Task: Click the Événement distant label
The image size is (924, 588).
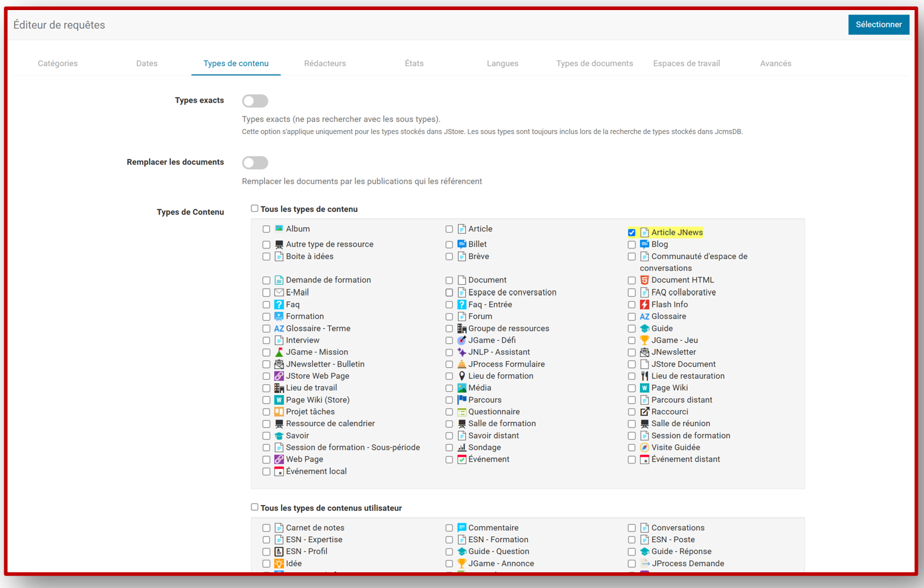Action: point(686,460)
